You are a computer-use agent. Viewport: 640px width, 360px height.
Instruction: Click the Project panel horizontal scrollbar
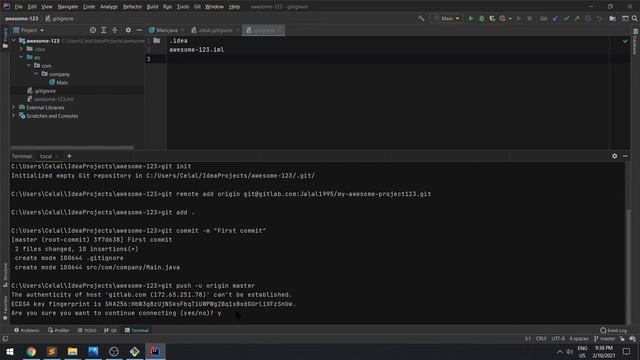click(72, 147)
